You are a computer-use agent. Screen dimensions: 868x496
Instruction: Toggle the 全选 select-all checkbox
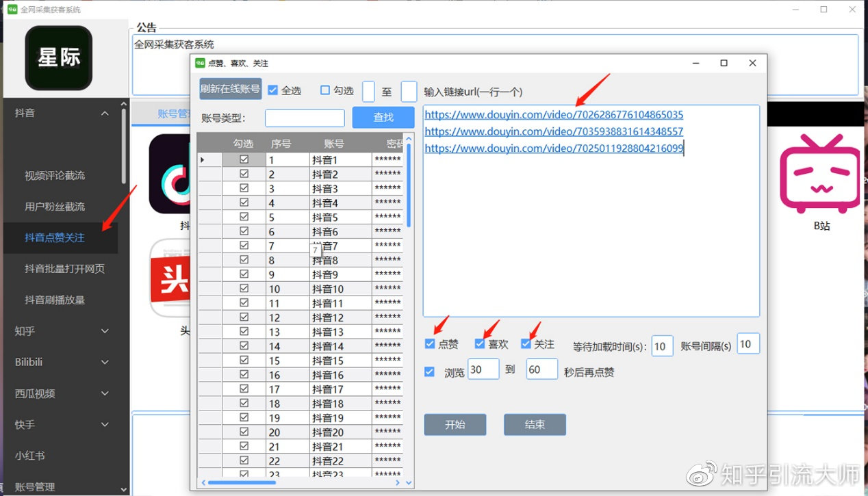pyautogui.click(x=272, y=90)
